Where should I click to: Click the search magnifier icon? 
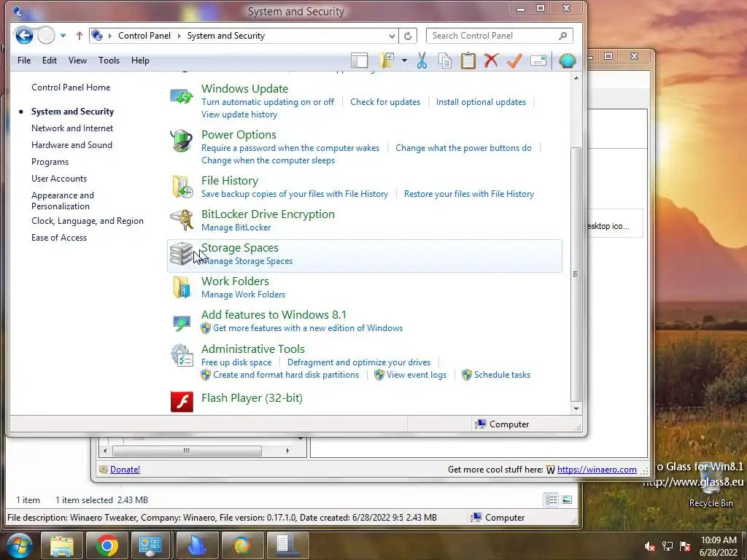[562, 36]
